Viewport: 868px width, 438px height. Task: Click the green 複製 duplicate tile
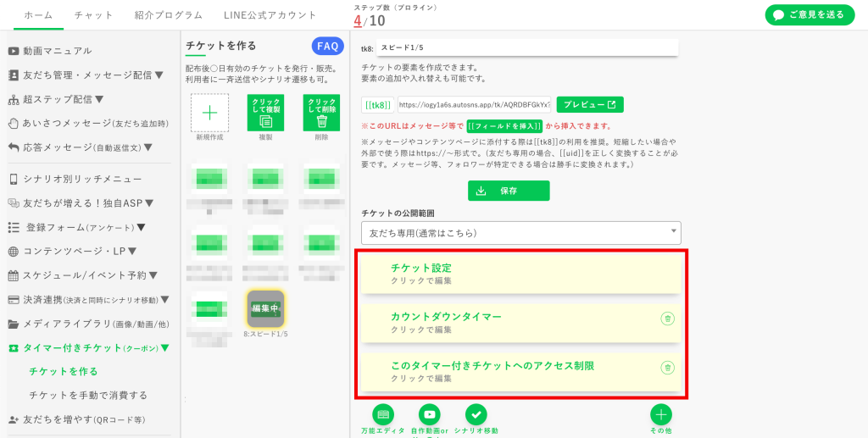click(x=265, y=113)
